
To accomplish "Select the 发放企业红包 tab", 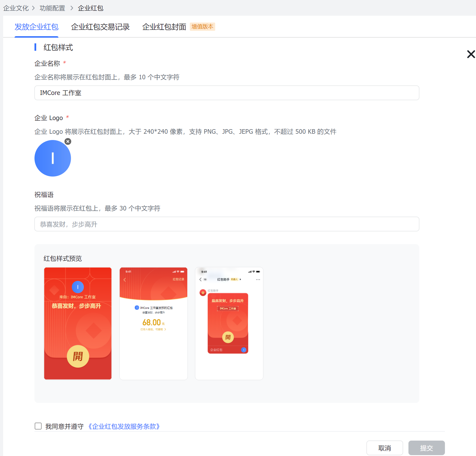I will tap(36, 27).
